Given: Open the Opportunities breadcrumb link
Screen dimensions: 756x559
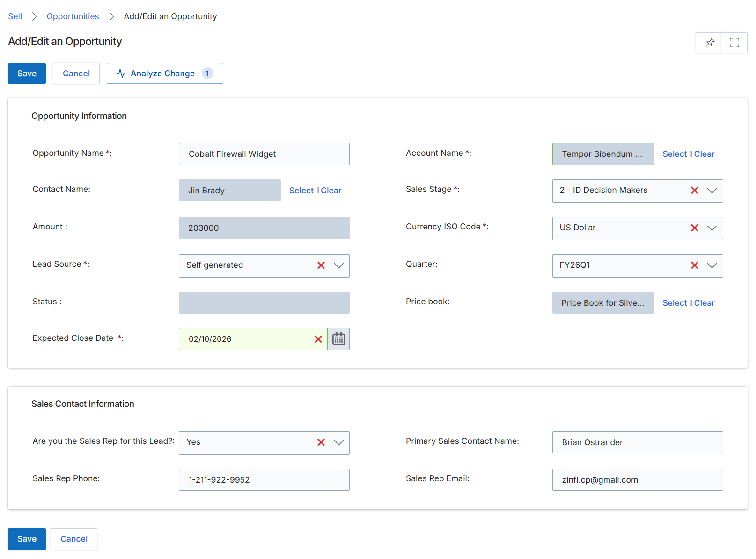Looking at the screenshot, I should tap(73, 16).
